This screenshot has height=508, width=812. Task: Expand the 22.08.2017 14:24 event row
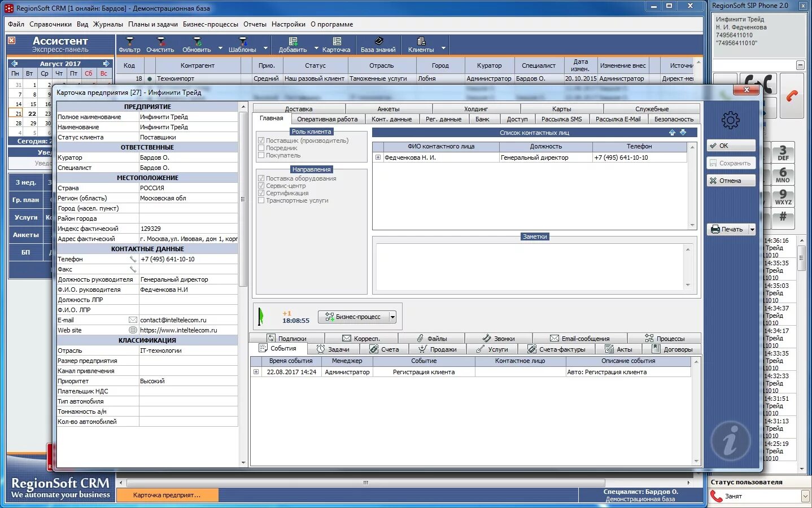click(256, 372)
